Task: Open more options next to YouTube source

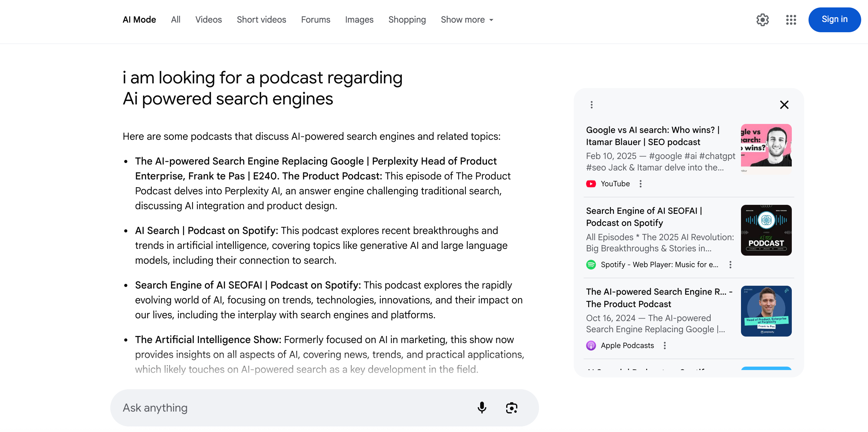Action: click(x=641, y=184)
